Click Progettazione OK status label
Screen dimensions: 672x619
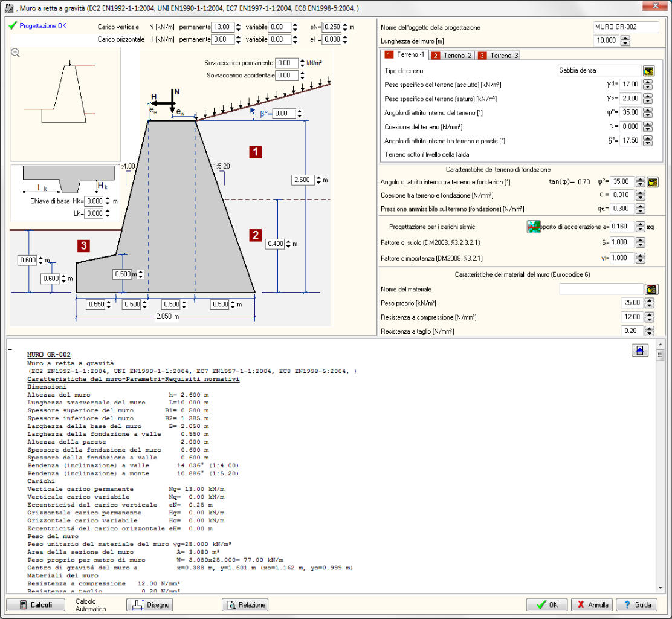click(43, 26)
